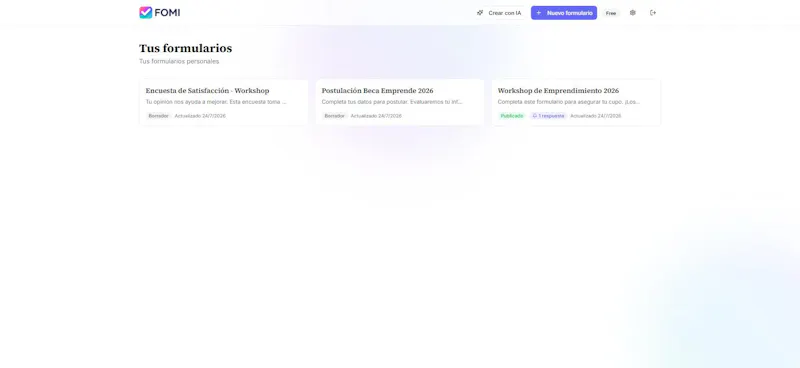Click the Nuevo formulario button
The image size is (800, 368).
pyautogui.click(x=564, y=13)
